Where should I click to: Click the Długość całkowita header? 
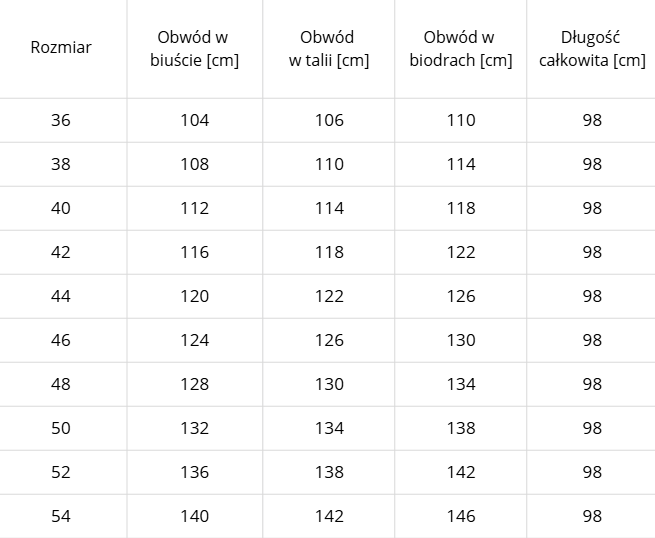[x=592, y=48]
